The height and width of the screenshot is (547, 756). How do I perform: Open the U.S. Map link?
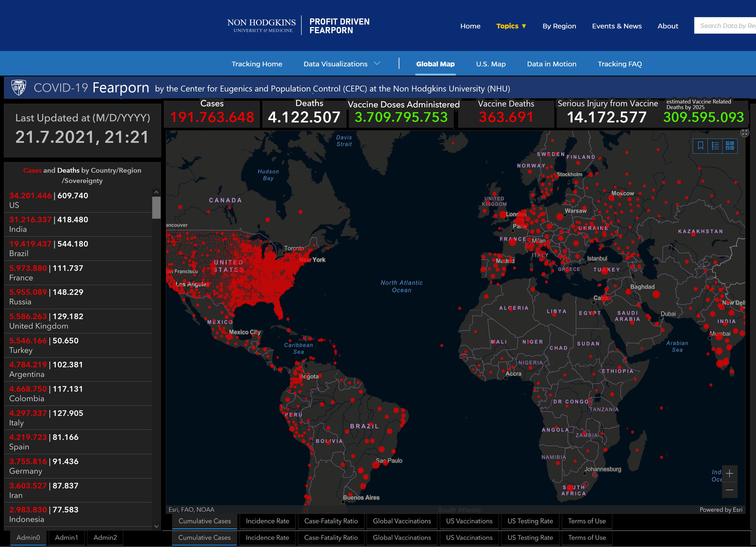tap(491, 64)
